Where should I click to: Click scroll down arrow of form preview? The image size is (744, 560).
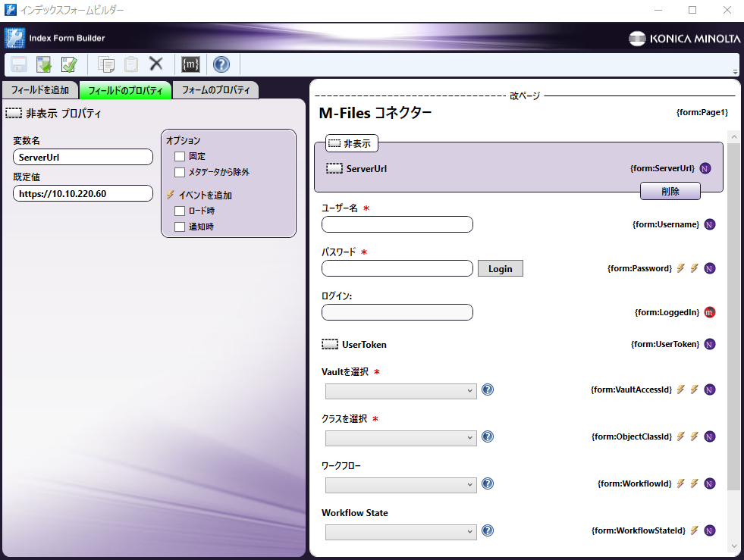[x=734, y=546]
